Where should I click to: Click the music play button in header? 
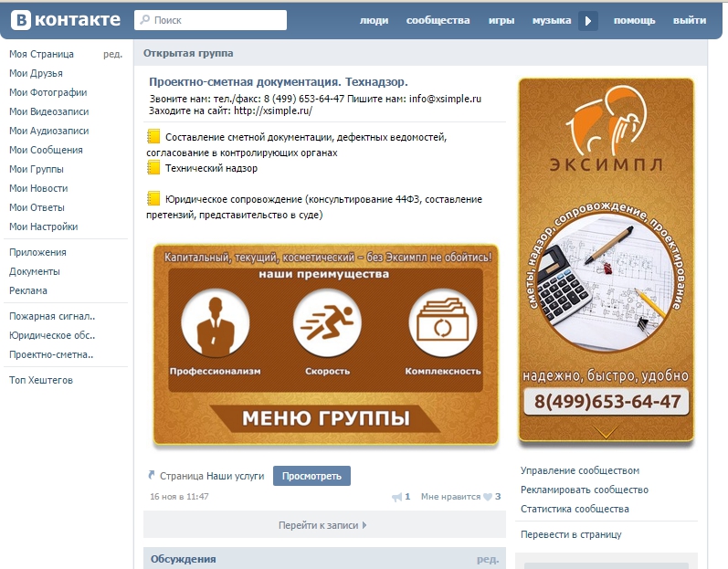click(x=587, y=21)
